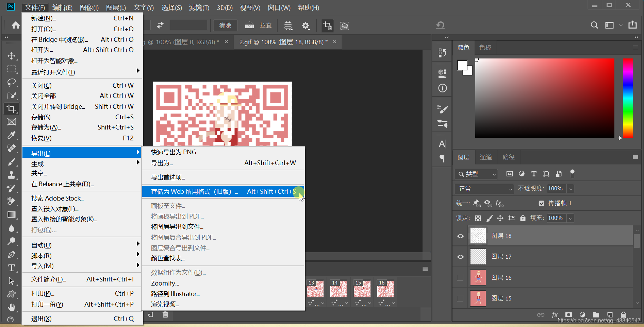Choose 存储为 Web 所用格式 (旧版)
The height and width of the screenshot is (327, 644).
click(x=223, y=191)
